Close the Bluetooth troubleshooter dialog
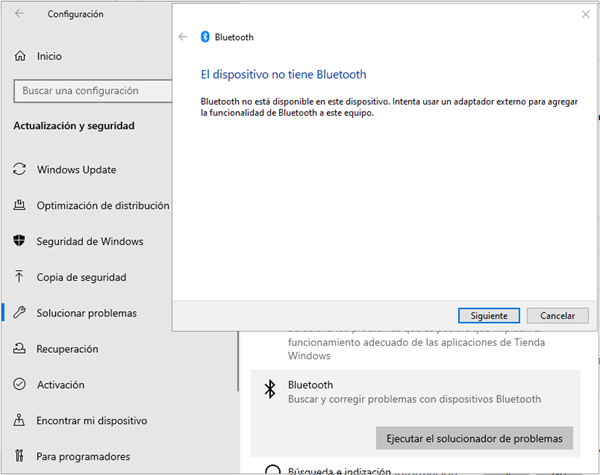This screenshot has width=600, height=475. 585,14
